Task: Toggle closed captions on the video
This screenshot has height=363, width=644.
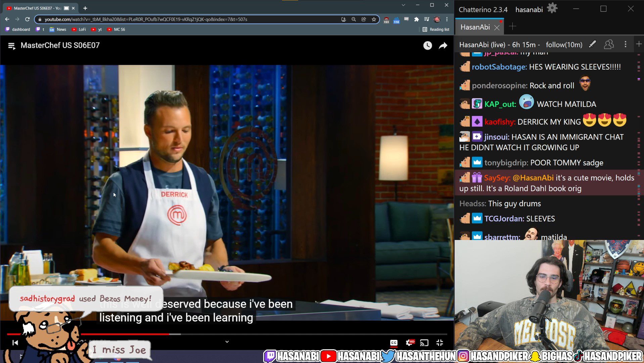Action: tap(394, 342)
